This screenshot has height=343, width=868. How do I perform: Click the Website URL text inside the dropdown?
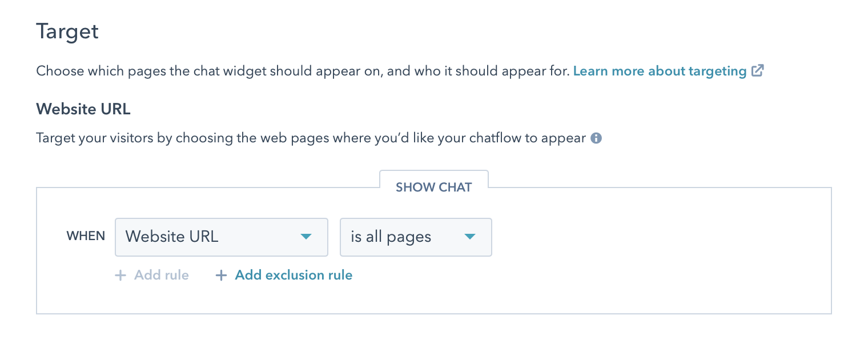pyautogui.click(x=172, y=237)
